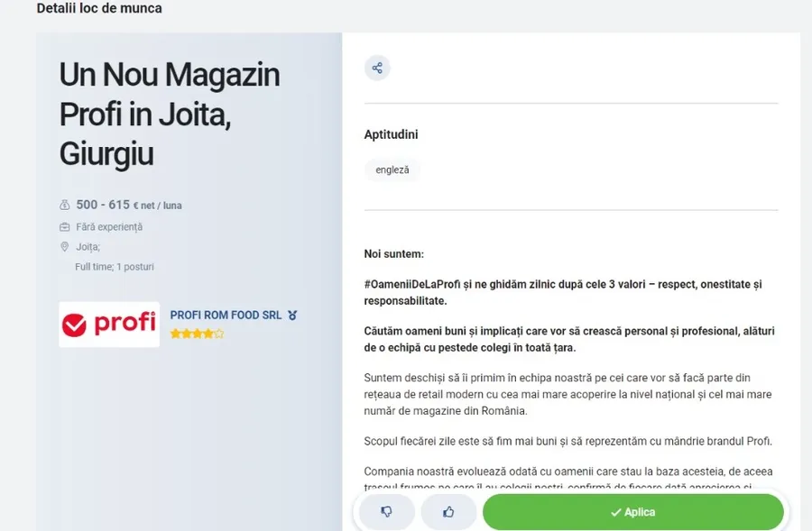The width and height of the screenshot is (812, 531).
Task: Open the PROFI ROM FOOD SRL link
Action: 226,316
